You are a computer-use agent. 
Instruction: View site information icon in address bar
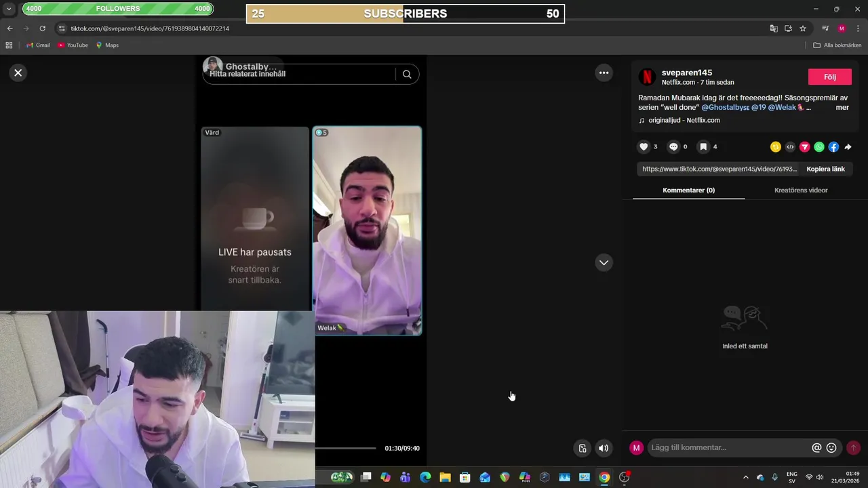point(62,28)
